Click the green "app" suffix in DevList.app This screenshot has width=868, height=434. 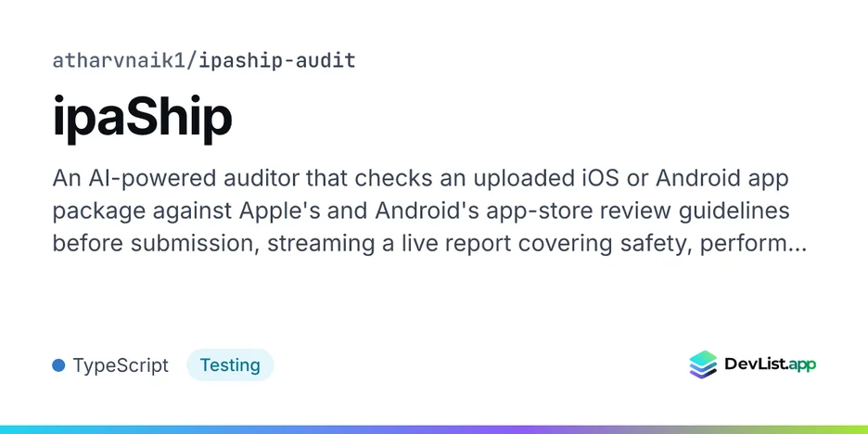coord(800,365)
